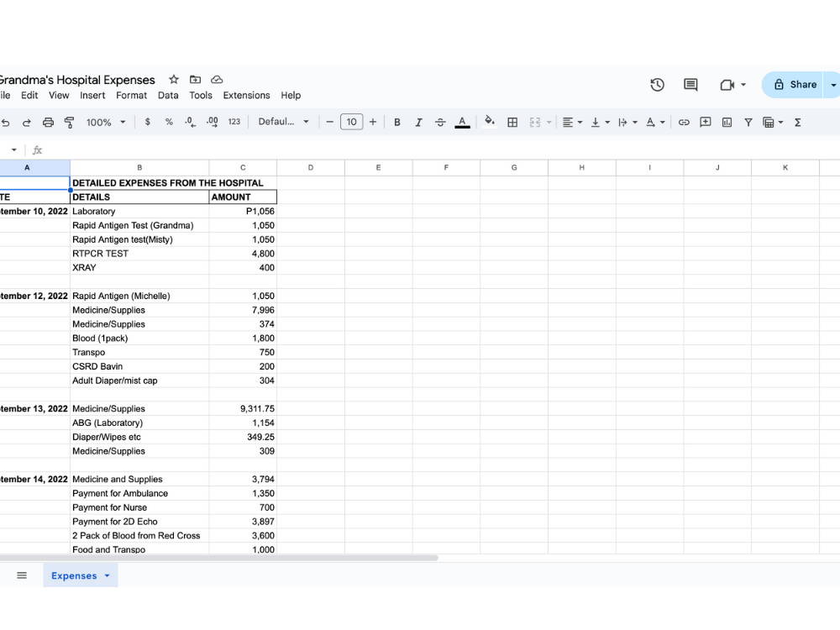840x630 pixels.
Task: Open the Format menu
Action: [x=131, y=96]
